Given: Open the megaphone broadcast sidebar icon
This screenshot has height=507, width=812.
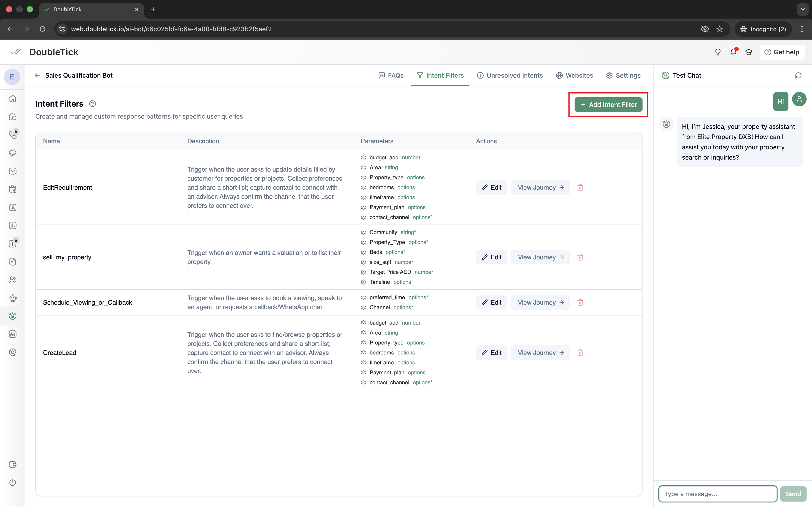Looking at the screenshot, I should pyautogui.click(x=13, y=153).
